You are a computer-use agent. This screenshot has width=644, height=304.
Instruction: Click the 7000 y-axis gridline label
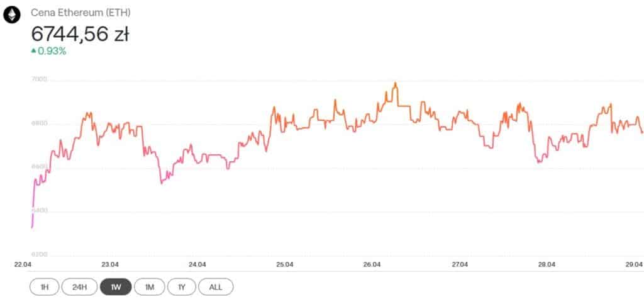pos(40,79)
